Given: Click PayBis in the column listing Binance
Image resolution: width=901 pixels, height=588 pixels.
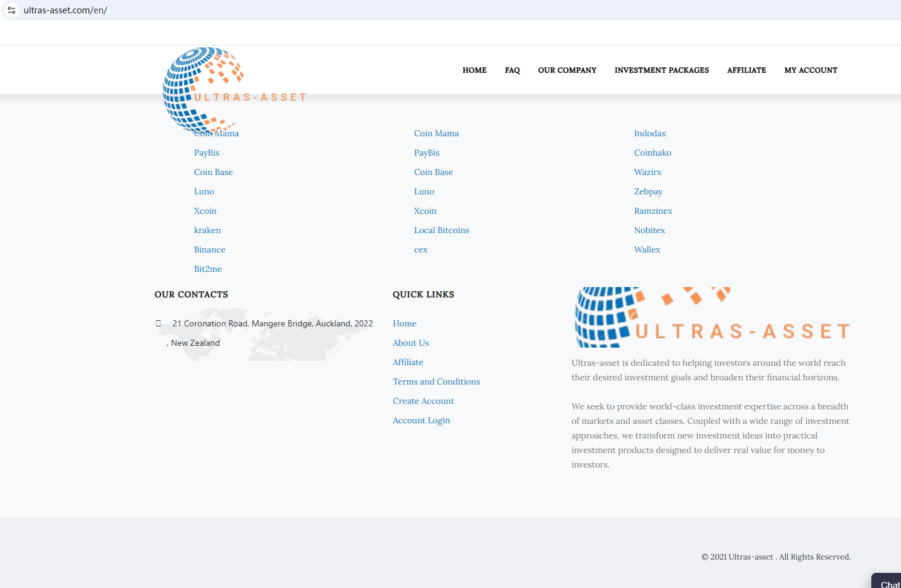Looking at the screenshot, I should point(207,153).
